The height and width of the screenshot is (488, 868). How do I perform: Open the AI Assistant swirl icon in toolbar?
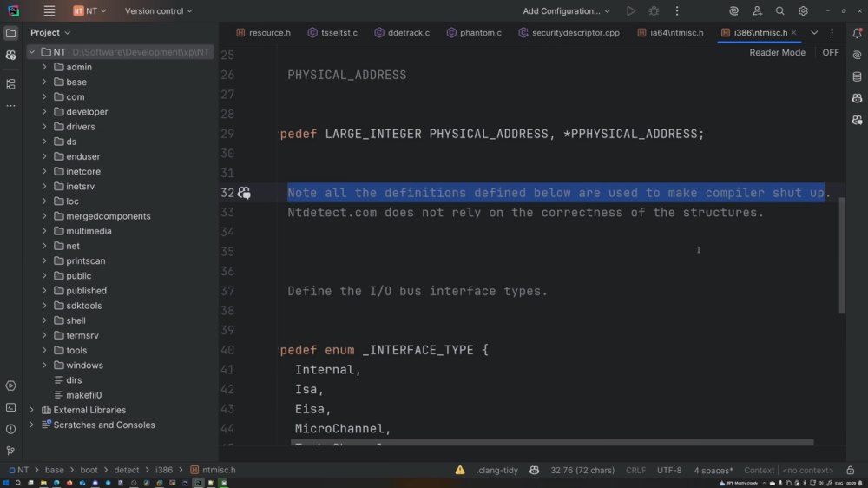click(733, 11)
